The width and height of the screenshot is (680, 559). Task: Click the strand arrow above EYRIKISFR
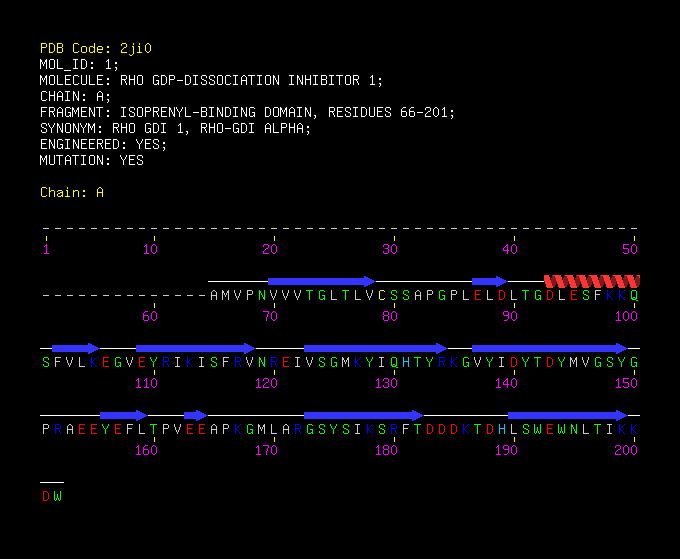196,348
